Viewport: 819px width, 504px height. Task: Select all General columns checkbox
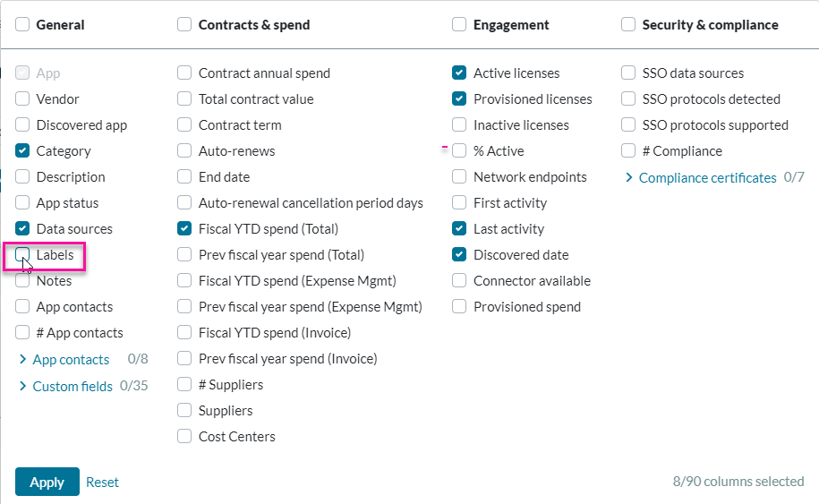click(23, 25)
